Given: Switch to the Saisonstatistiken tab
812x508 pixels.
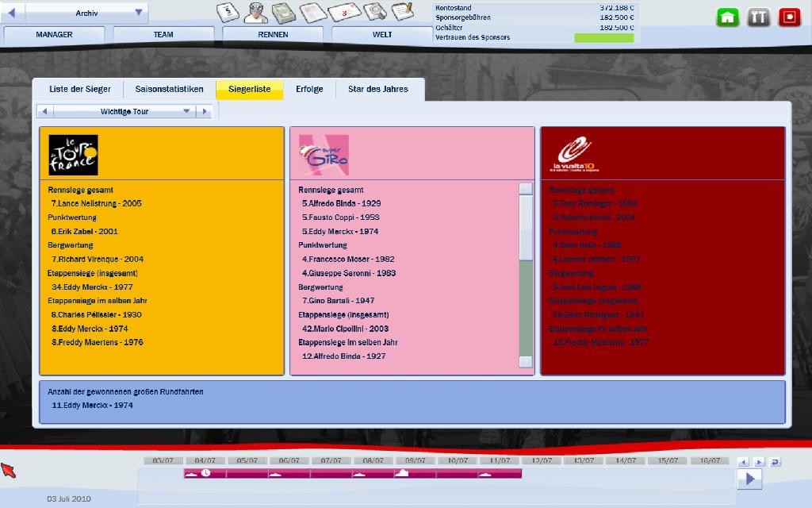Looking at the screenshot, I should 169,90.
